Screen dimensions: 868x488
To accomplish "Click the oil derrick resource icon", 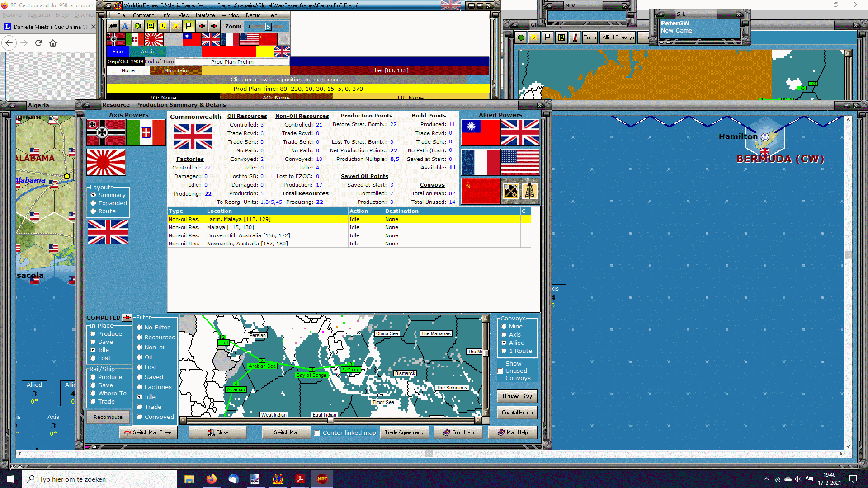I will pos(530,191).
